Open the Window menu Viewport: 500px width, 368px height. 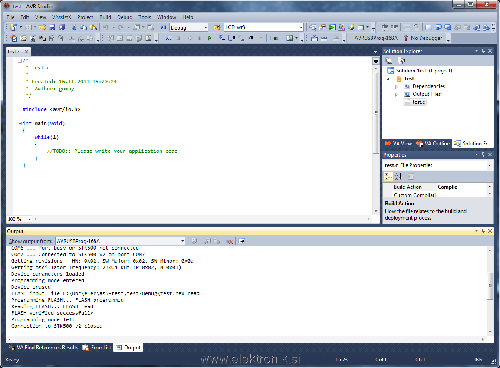166,17
